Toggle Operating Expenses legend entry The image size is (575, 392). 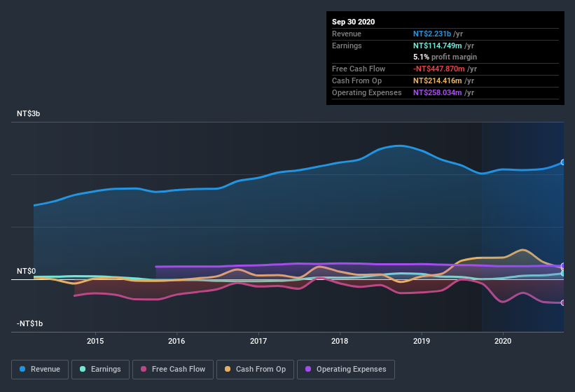(x=346, y=369)
